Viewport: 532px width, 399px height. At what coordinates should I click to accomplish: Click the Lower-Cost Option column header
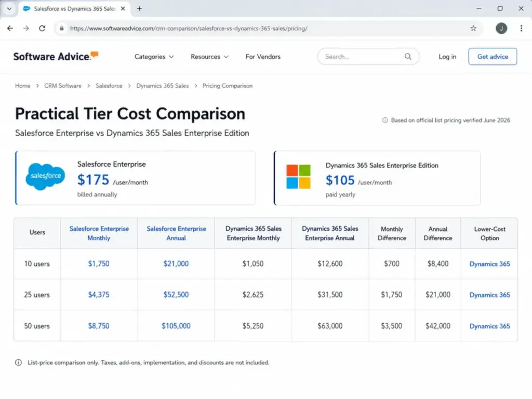tap(489, 233)
